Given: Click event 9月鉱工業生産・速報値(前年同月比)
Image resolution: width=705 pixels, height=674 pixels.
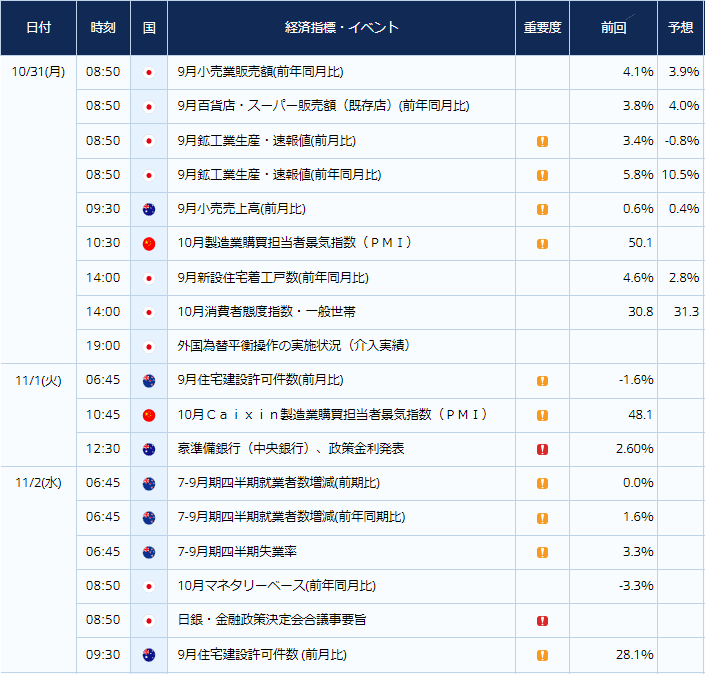Looking at the screenshot, I should pyautogui.click(x=279, y=175).
